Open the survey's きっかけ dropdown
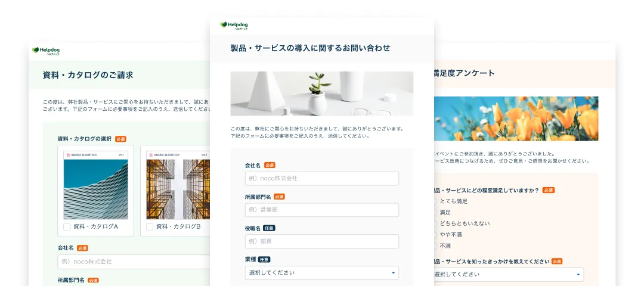This screenshot has width=644, height=286. pyautogui.click(x=509, y=275)
